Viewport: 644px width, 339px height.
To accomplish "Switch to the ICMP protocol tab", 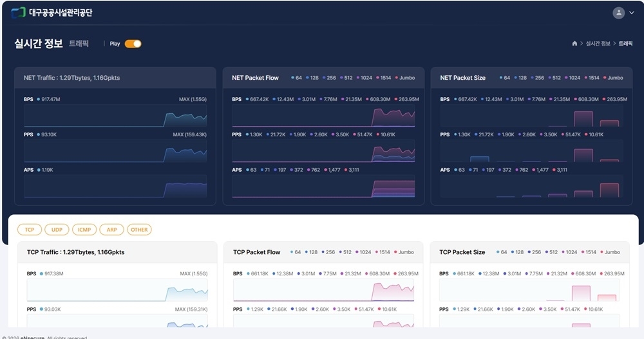I will tap(84, 230).
